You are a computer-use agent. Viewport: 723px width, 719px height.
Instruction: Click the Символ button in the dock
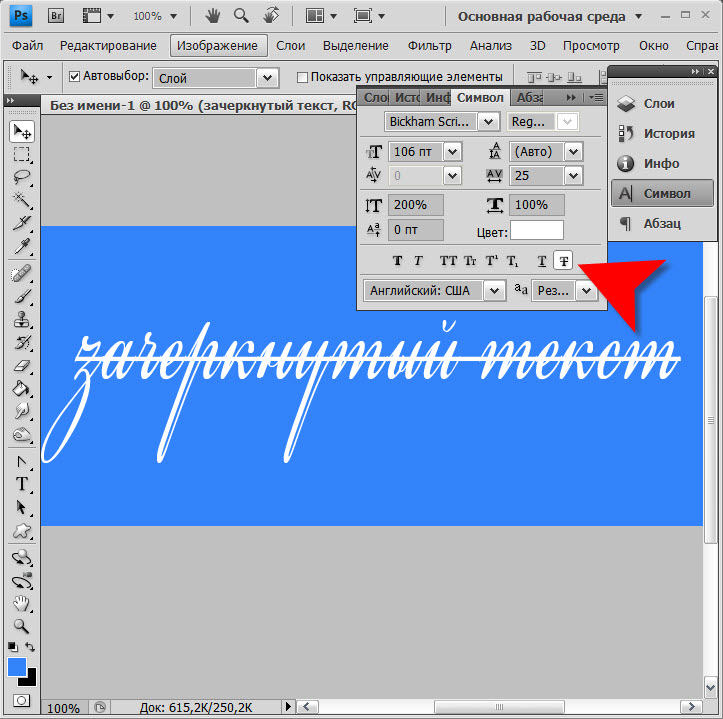pos(662,193)
